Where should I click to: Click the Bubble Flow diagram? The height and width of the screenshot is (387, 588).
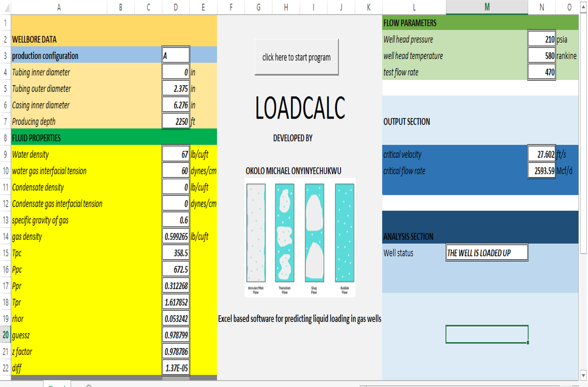click(x=344, y=232)
